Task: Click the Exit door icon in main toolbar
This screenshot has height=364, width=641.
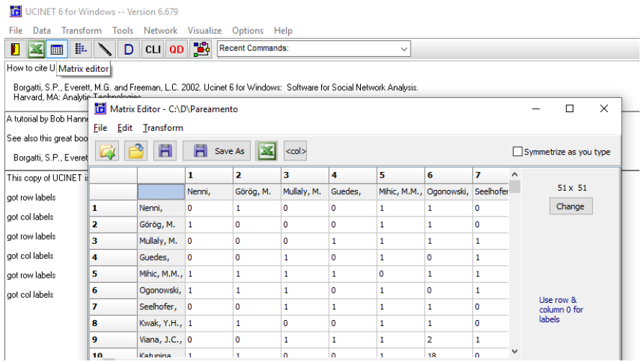Action: pyautogui.click(x=15, y=49)
